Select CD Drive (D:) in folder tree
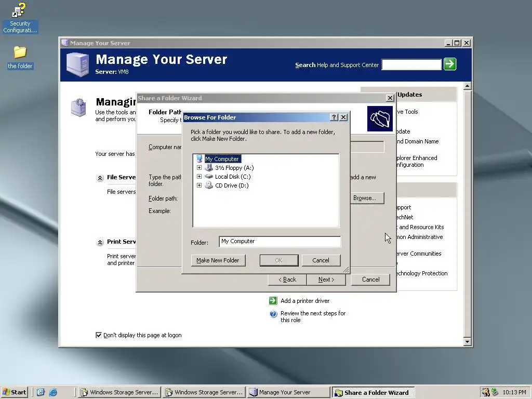The image size is (532, 399). [232, 185]
